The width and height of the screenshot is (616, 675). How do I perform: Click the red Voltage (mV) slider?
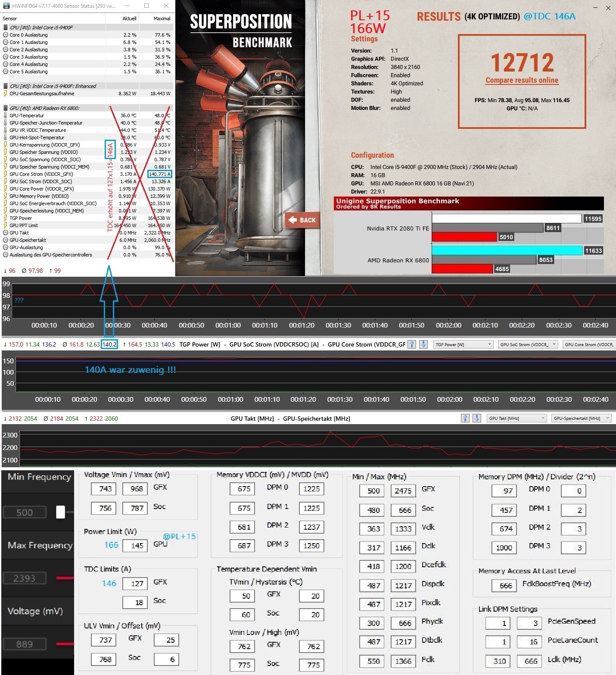click(65, 644)
